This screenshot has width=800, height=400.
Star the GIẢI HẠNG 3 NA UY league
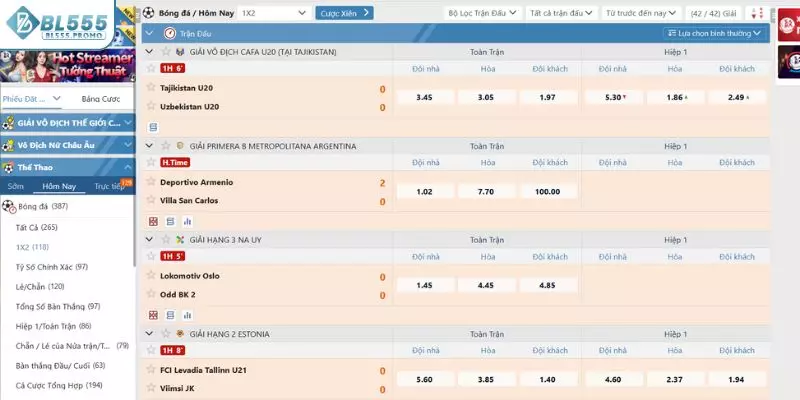166,239
